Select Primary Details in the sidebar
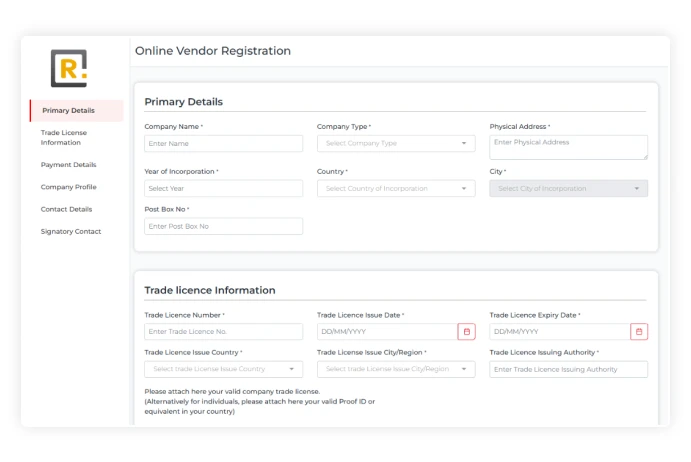Screen dimensions: 691x462 coord(69,110)
